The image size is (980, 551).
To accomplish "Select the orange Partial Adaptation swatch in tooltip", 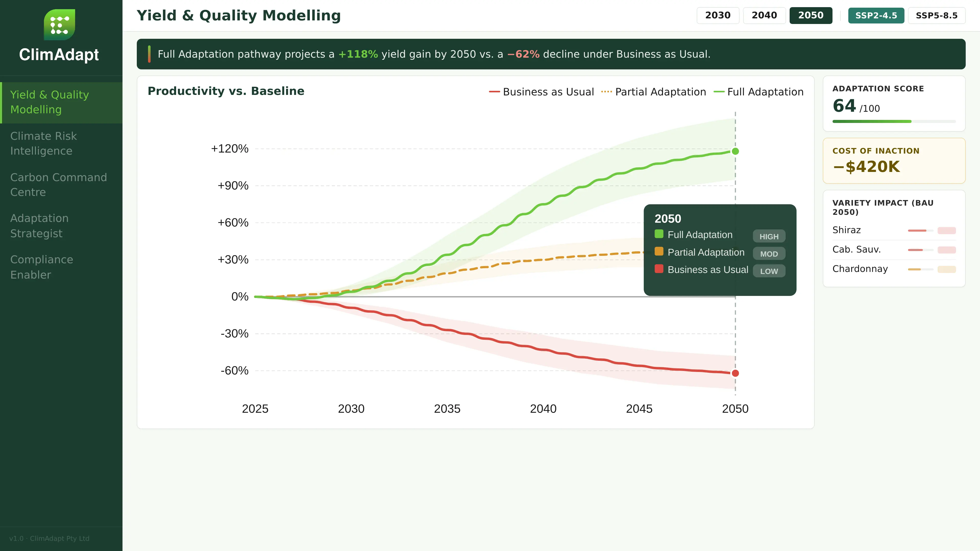I will pyautogui.click(x=659, y=252).
